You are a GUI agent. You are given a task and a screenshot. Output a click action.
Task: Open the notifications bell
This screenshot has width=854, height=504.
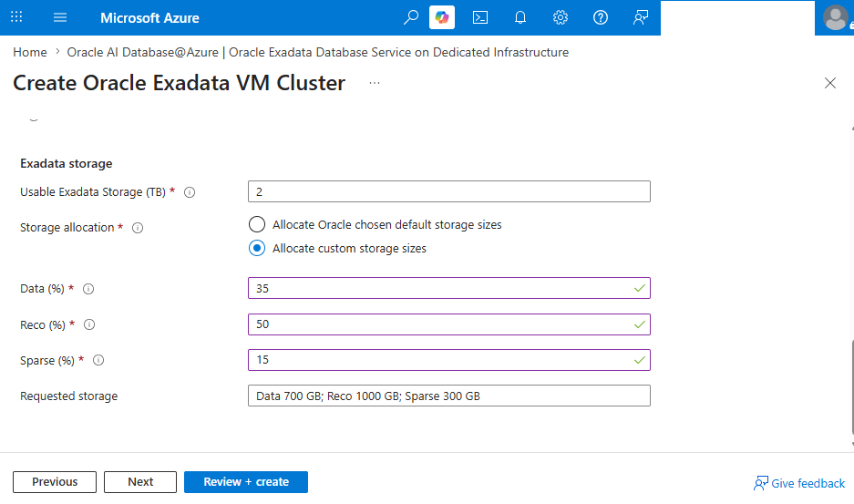(520, 17)
